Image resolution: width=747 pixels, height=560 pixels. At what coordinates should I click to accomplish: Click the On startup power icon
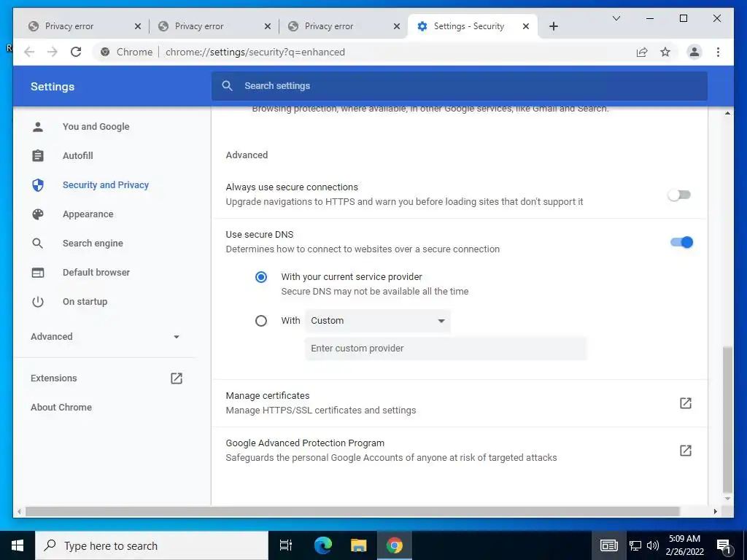(x=38, y=302)
